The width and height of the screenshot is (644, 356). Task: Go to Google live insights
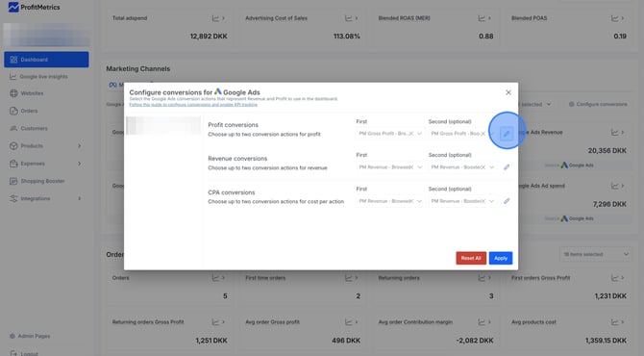point(38,77)
